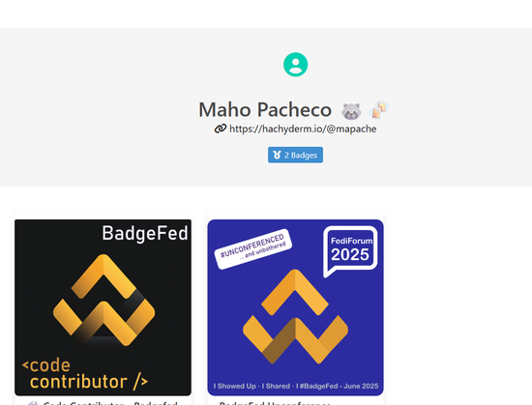Open the Code Contributor - Badgefed title
This screenshot has height=405, width=532.
click(x=110, y=403)
